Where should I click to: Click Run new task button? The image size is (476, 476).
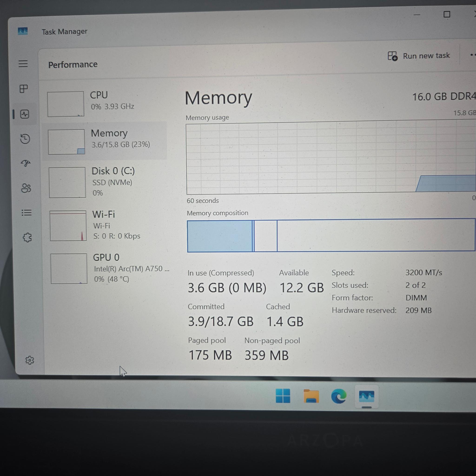[419, 56]
